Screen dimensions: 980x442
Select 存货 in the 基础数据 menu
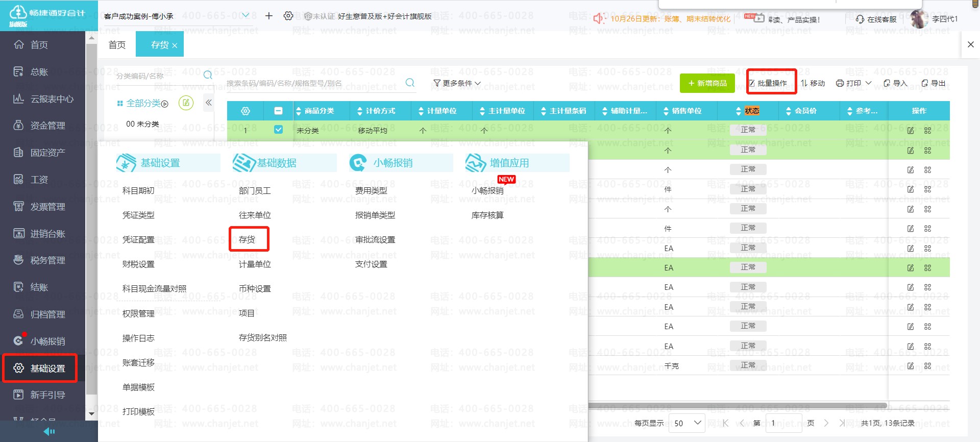tap(247, 239)
